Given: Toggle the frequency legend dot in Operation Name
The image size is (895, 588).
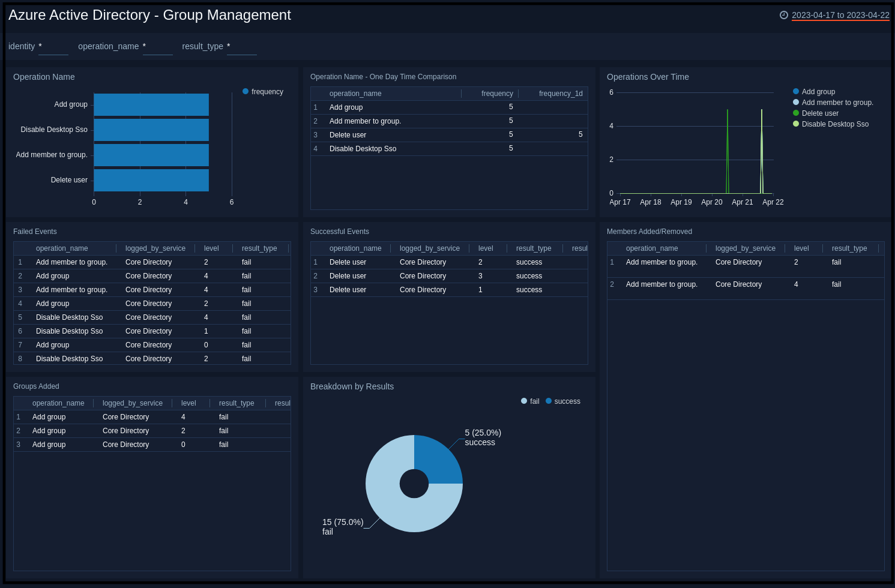Looking at the screenshot, I should (246, 91).
